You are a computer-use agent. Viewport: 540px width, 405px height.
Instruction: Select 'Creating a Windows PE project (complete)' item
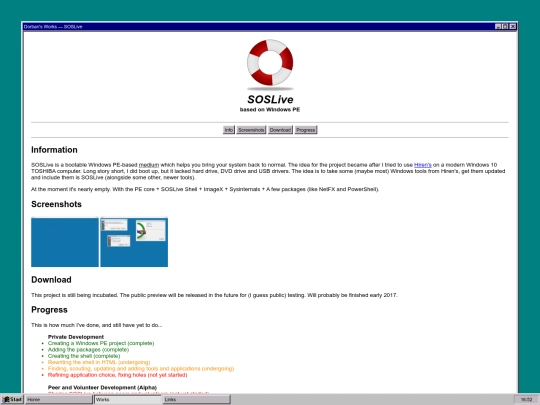[x=101, y=343]
